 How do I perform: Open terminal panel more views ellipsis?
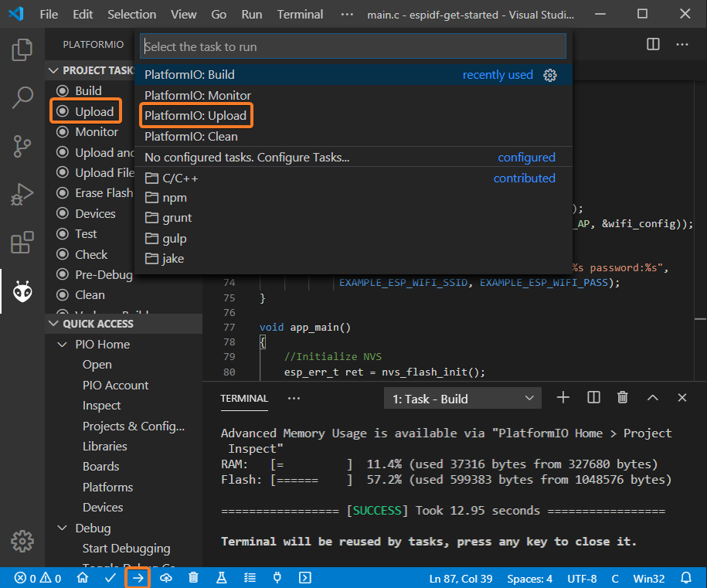(294, 398)
